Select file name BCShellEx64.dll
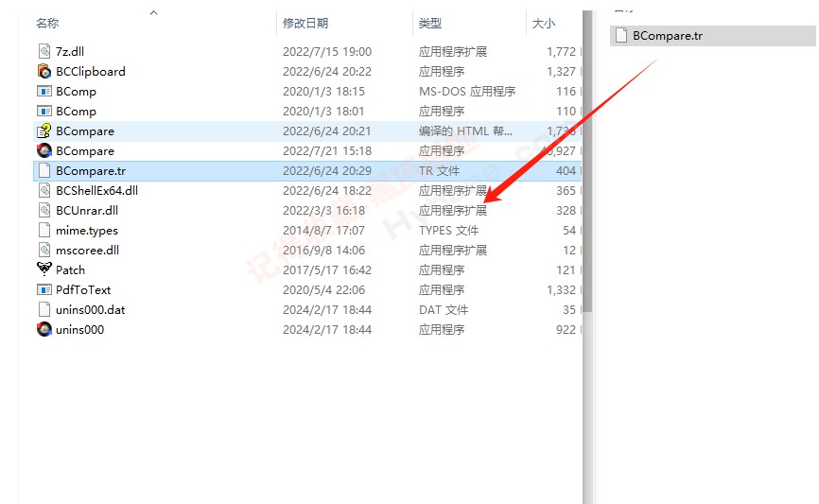The height and width of the screenshot is (504, 819). tap(96, 190)
